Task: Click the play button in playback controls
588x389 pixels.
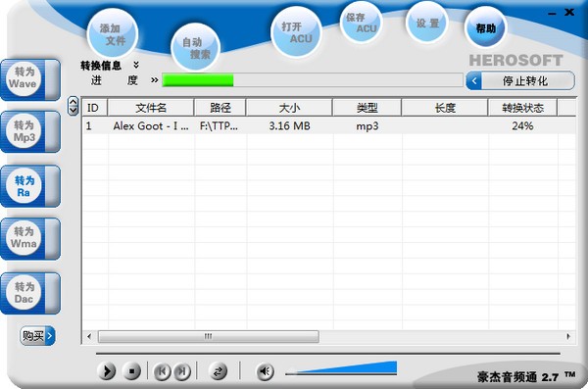Action: coord(107,371)
